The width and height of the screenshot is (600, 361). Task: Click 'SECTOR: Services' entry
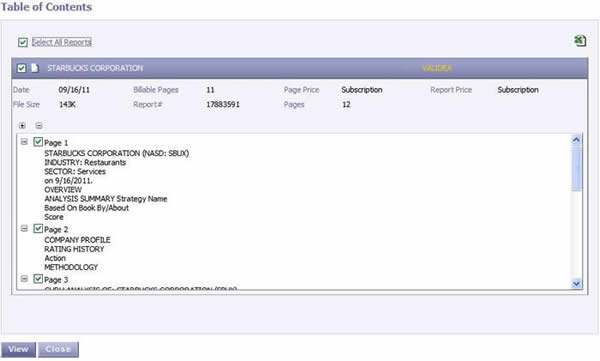pos(75,172)
